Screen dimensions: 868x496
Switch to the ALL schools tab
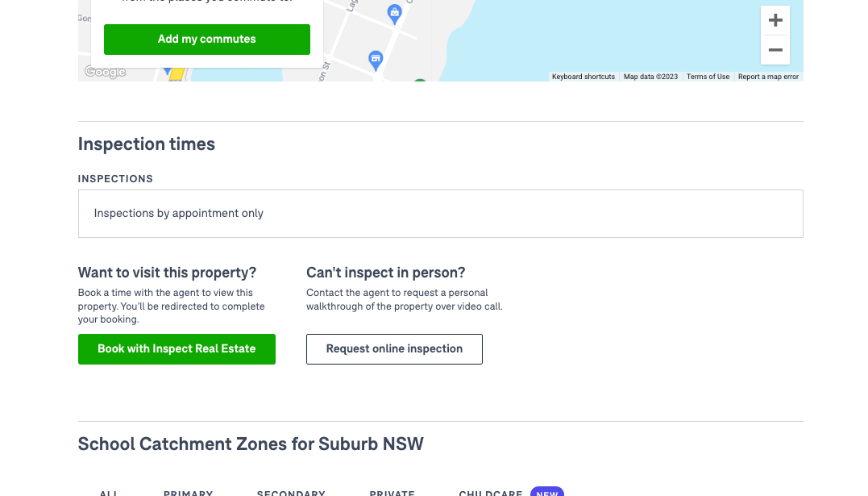(x=109, y=493)
